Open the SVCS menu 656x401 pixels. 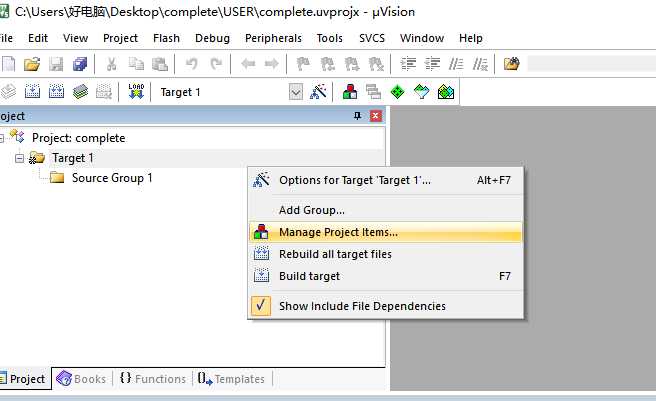pyautogui.click(x=372, y=38)
